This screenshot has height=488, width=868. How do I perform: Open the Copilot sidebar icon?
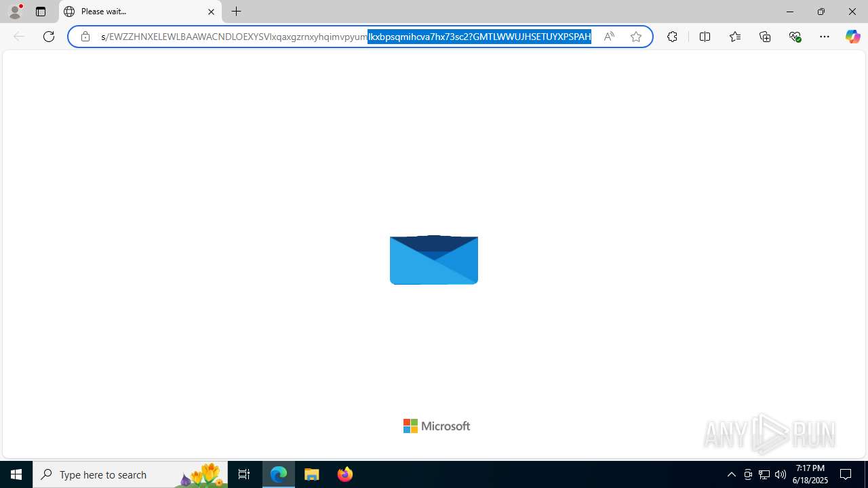pyautogui.click(x=852, y=37)
